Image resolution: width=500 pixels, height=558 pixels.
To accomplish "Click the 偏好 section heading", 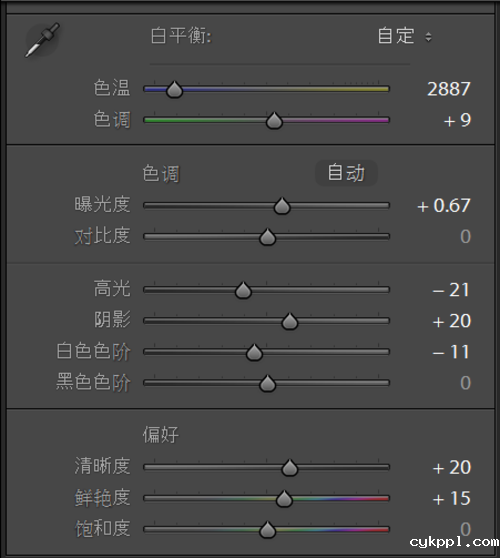I will (x=161, y=435).
